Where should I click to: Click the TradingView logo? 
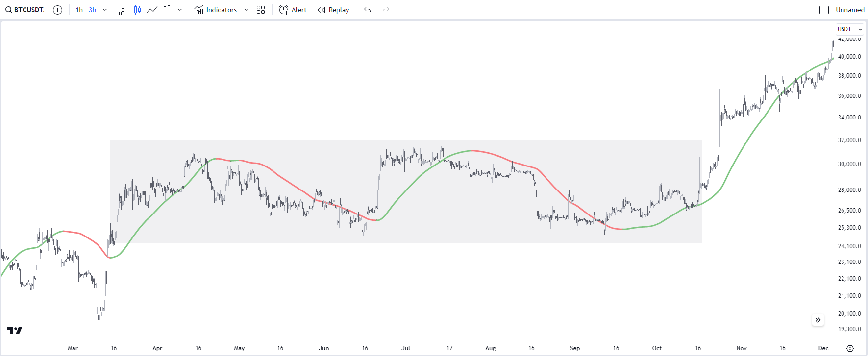(15, 331)
